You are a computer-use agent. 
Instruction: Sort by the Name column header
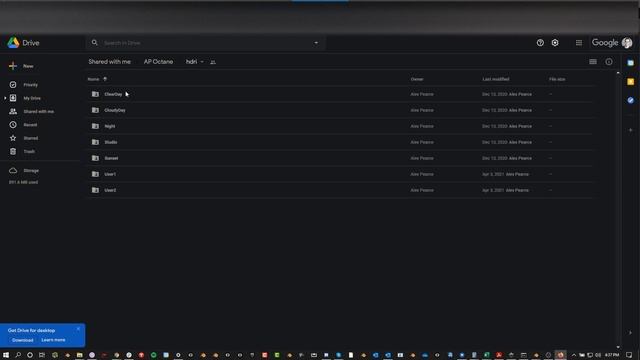pos(93,79)
